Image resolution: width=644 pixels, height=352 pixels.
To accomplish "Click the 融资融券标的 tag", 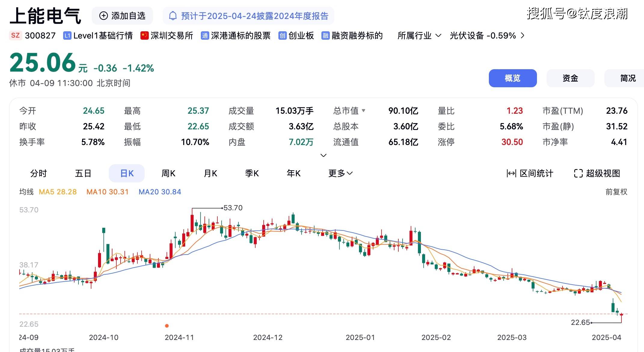I will 352,36.
